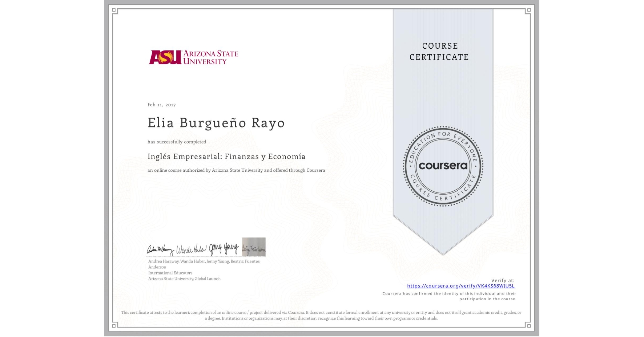This screenshot has width=644, height=337.
Task: Click the instructor names line under the signatures
Action: 204,264
